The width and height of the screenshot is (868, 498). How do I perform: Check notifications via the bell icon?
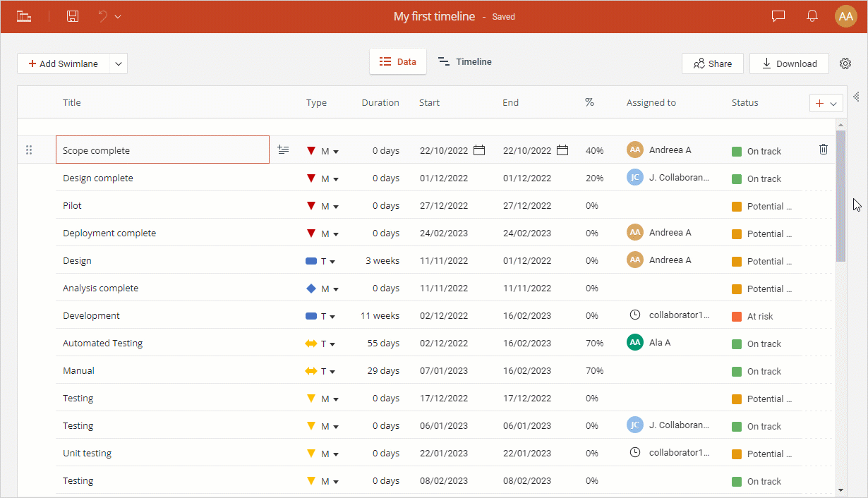(812, 16)
